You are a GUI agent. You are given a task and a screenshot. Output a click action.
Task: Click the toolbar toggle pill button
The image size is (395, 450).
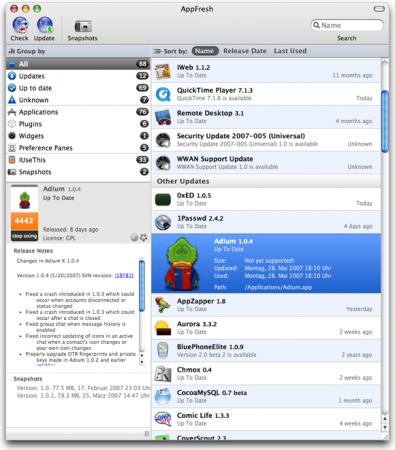[379, 9]
